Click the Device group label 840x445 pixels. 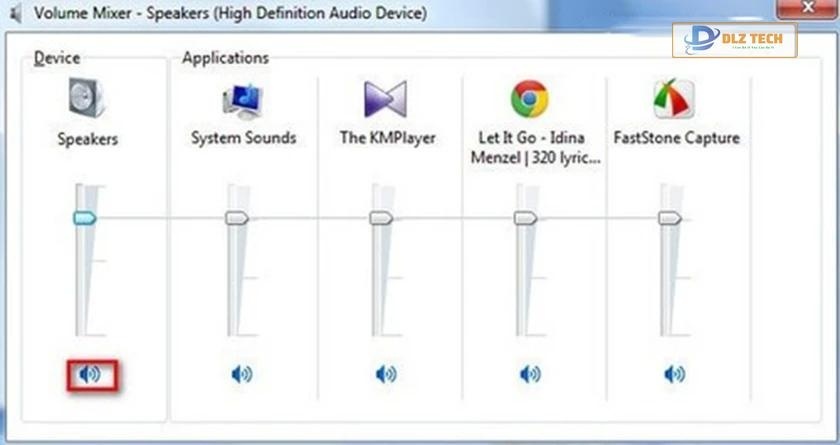[x=56, y=58]
